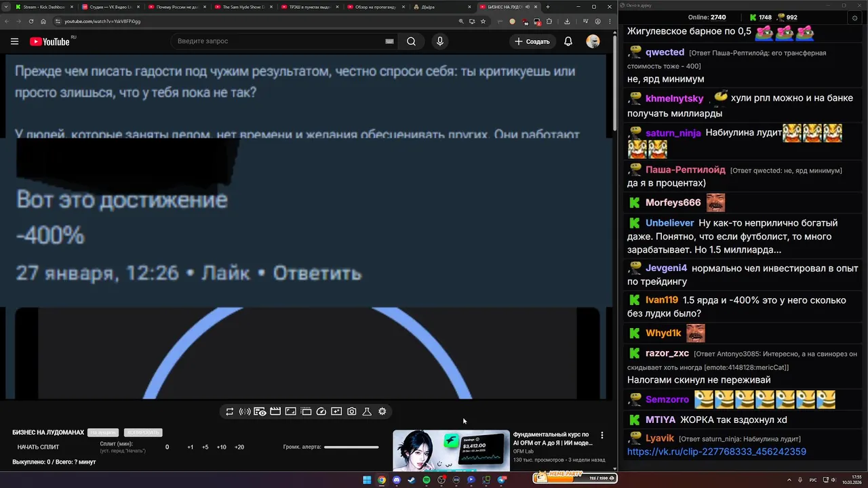Show hidden system tray icons
The image size is (868, 488).
[790, 480]
